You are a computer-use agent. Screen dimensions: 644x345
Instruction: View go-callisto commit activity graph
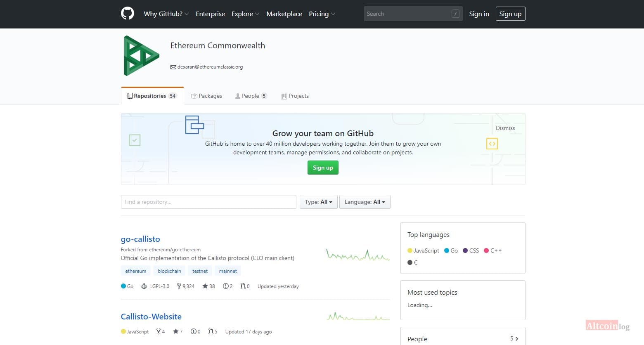click(x=358, y=255)
